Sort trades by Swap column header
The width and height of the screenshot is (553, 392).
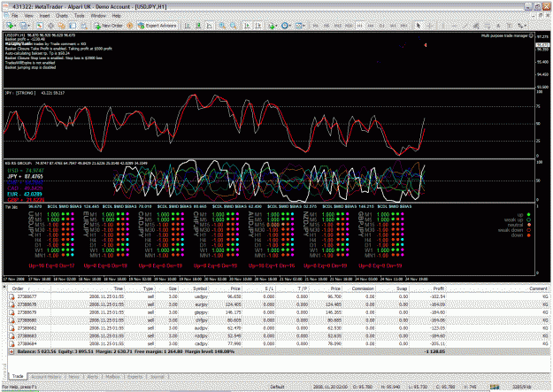tap(393, 288)
